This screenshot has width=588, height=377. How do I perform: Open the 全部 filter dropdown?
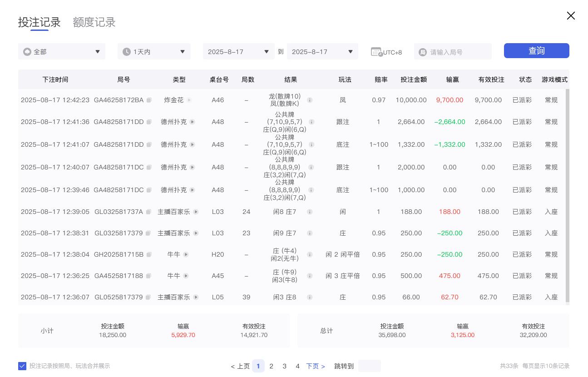62,51
